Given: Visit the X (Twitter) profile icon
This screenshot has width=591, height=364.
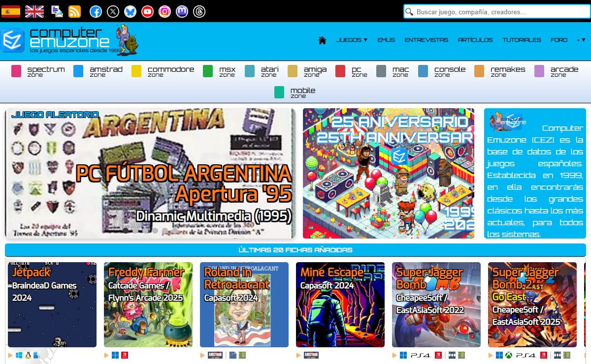Looking at the screenshot, I should pyautogui.click(x=113, y=11).
